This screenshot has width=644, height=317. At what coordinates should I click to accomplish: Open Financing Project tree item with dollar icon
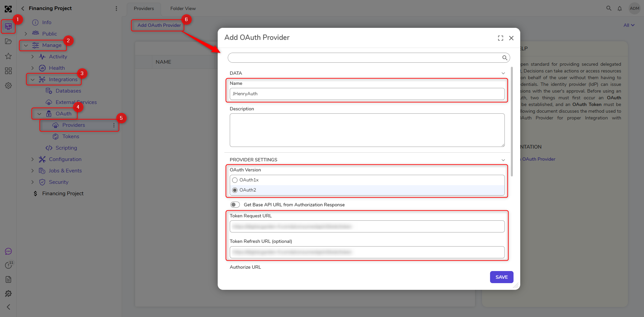point(63,194)
